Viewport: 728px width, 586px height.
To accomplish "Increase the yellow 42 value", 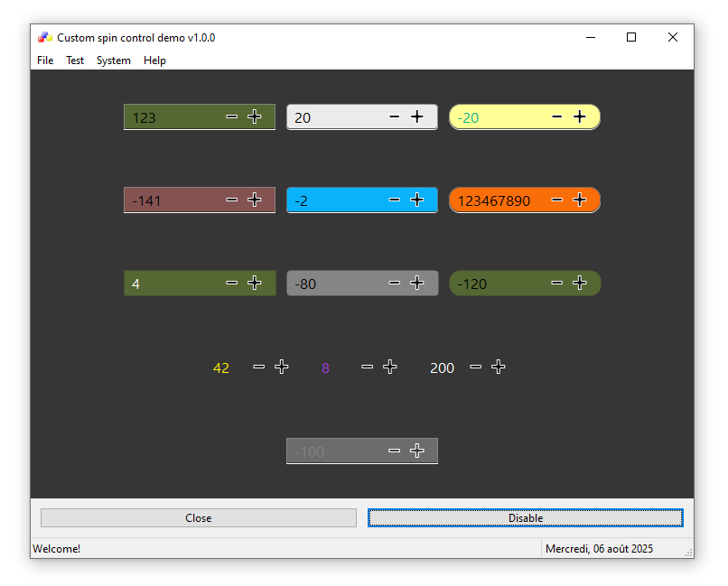I will [282, 367].
